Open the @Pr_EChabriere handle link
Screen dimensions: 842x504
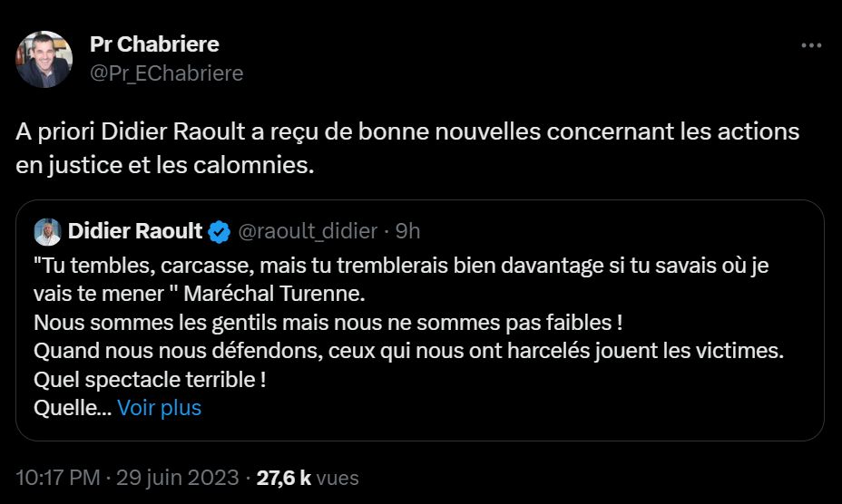point(167,73)
